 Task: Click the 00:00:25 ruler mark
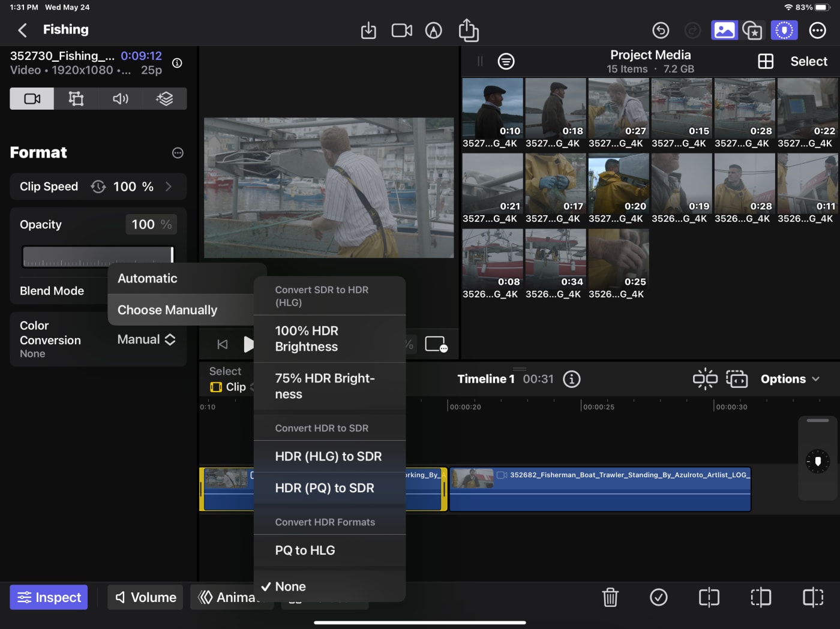click(598, 407)
